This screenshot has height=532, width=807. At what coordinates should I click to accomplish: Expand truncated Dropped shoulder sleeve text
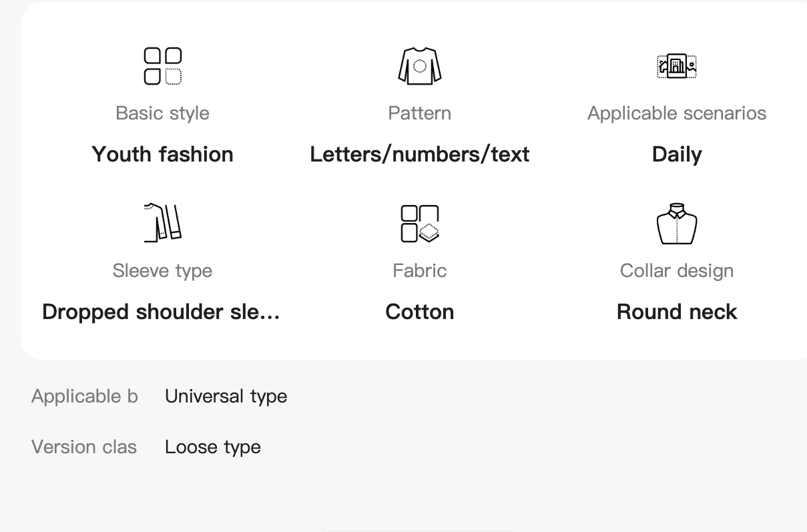pos(161,312)
